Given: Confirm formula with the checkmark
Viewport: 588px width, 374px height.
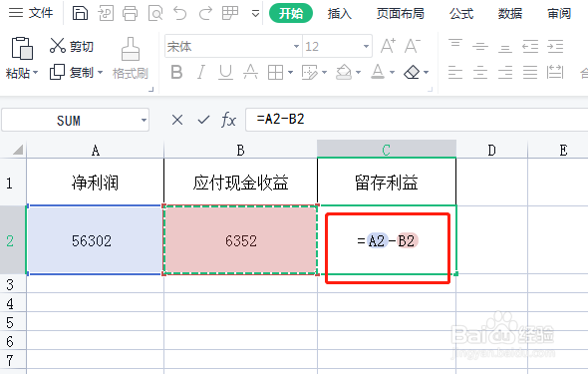Looking at the screenshot, I should (203, 120).
